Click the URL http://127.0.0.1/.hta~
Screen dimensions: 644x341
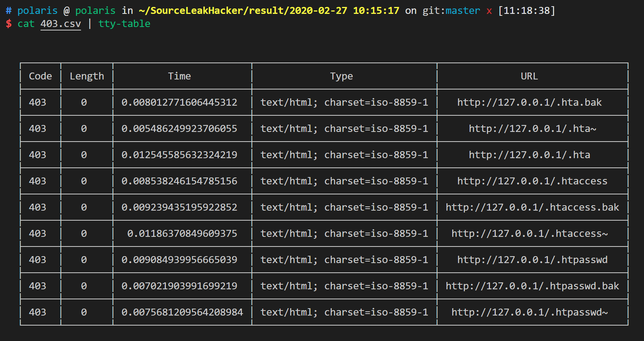(x=532, y=129)
